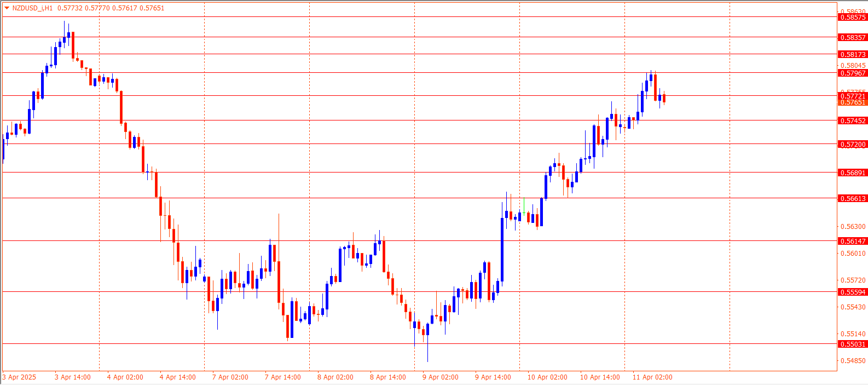The image size is (868, 385).
Task: Click the 0.55720 price scale value
Action: pyautogui.click(x=853, y=280)
